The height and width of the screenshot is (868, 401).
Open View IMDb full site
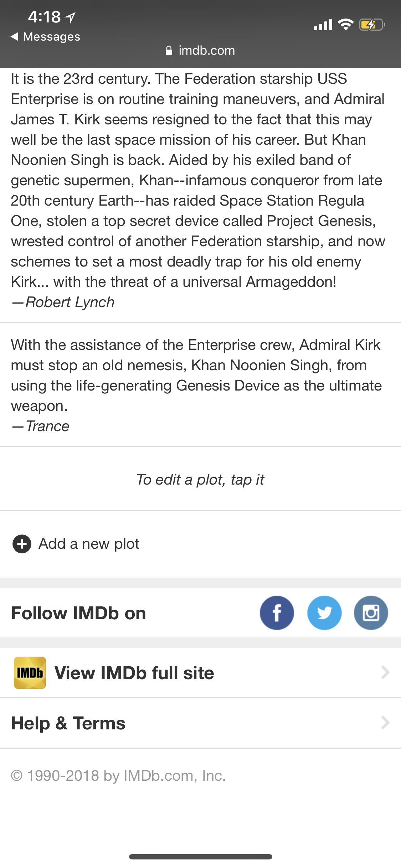pyautogui.click(x=200, y=673)
